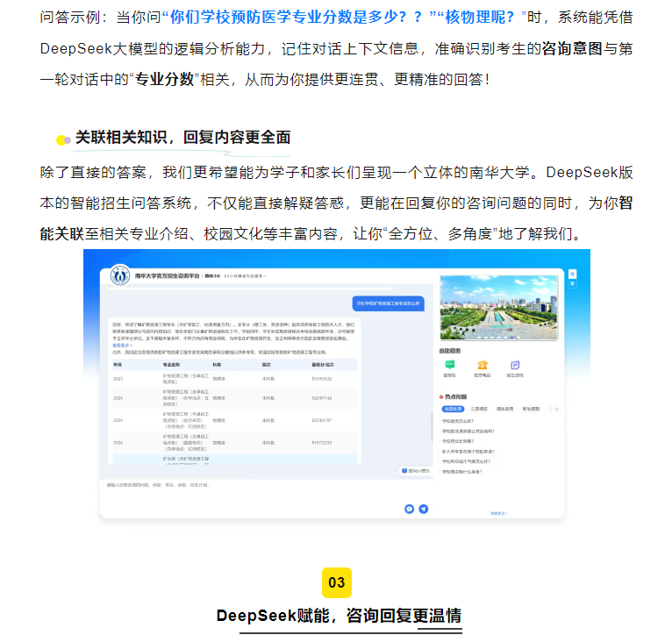Image resolution: width=672 pixels, height=642 pixels.
Task: Open 查看更多 at bottom of hot questions
Action: click(x=498, y=512)
